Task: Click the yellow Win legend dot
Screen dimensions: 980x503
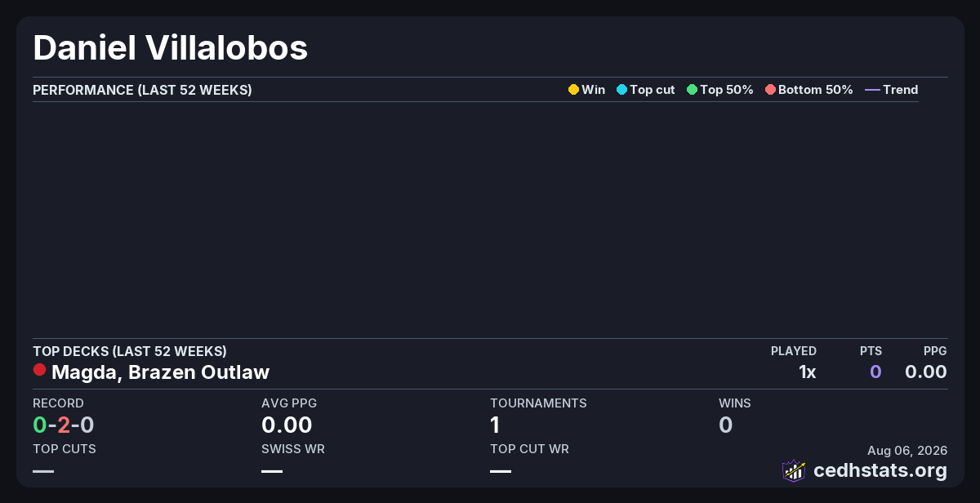Action: tap(573, 90)
